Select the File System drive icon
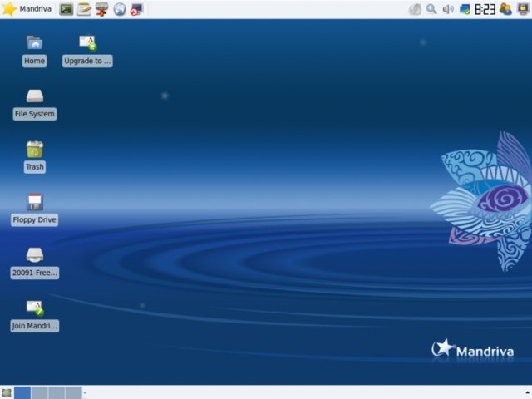 point(35,104)
